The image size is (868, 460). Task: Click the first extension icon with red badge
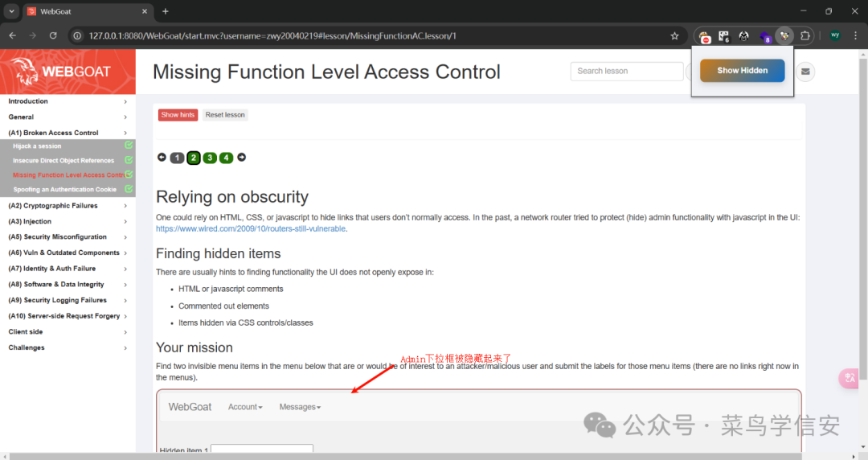click(705, 36)
